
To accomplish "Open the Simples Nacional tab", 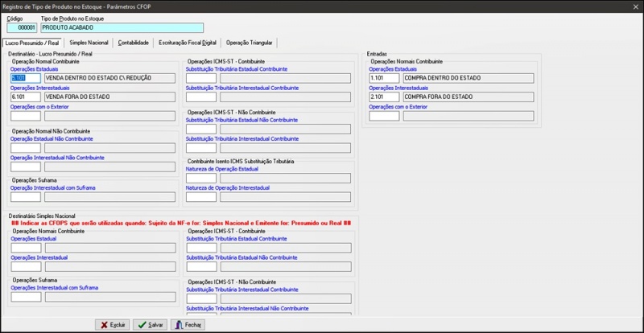I will pyautogui.click(x=89, y=43).
